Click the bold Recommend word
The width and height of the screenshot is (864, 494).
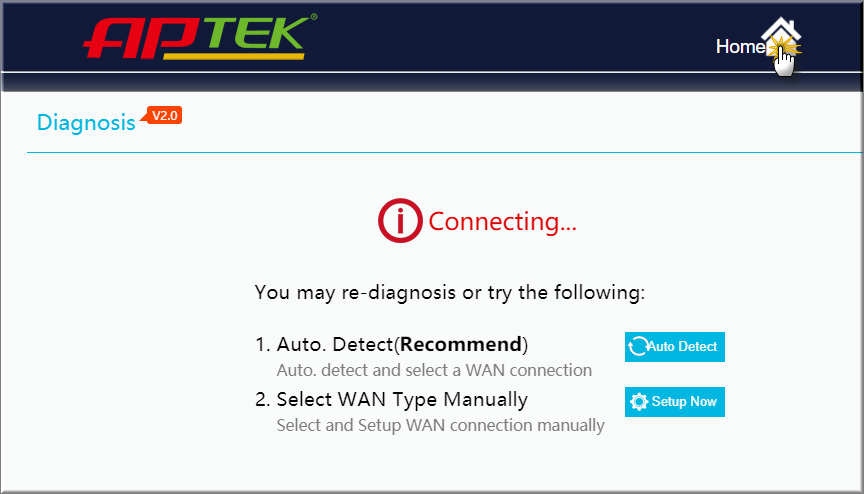pos(461,344)
